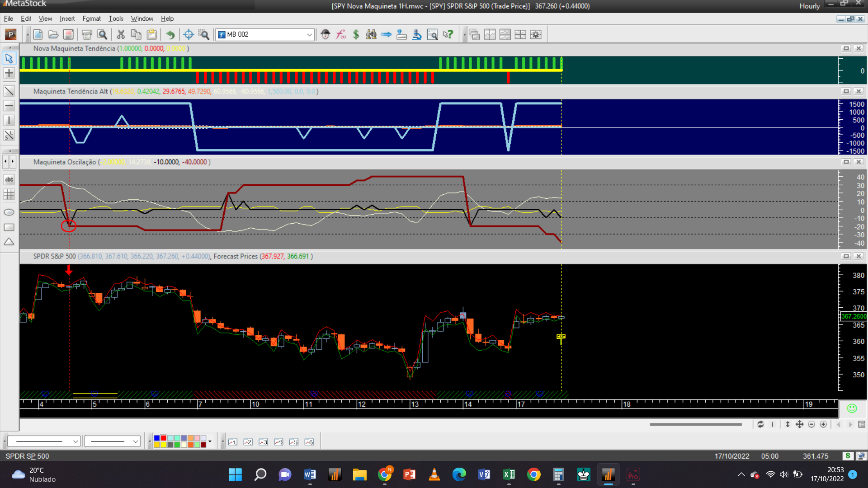Select the red color swatch

coord(164,438)
